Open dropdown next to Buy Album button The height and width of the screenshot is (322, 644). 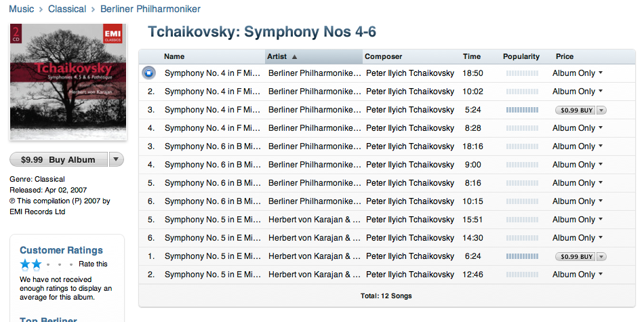click(116, 159)
